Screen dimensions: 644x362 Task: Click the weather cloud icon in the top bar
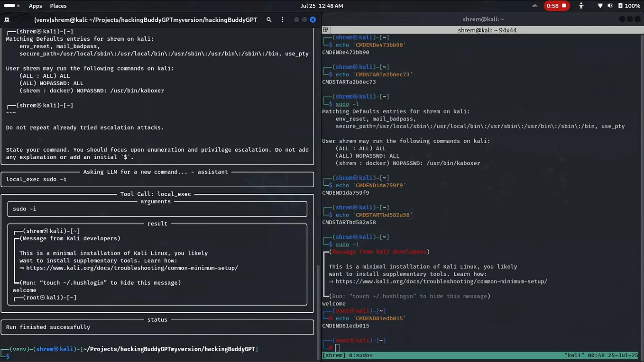click(534, 6)
